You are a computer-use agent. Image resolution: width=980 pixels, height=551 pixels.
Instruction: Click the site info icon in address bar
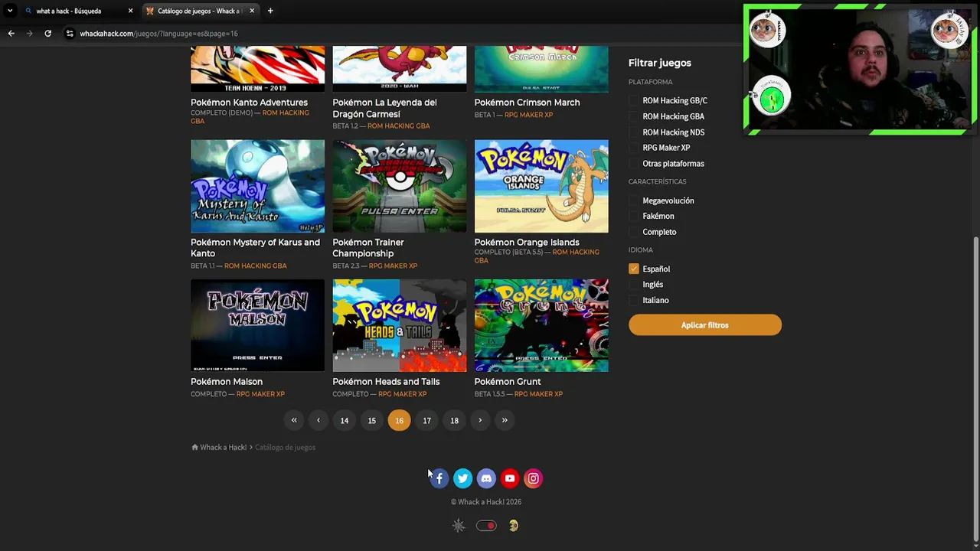pos(70,34)
